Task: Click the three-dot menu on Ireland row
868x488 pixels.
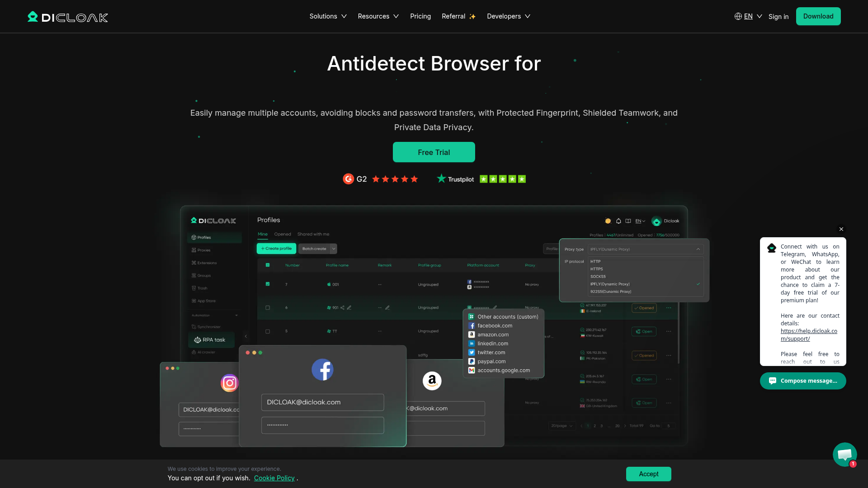Action: (x=669, y=308)
